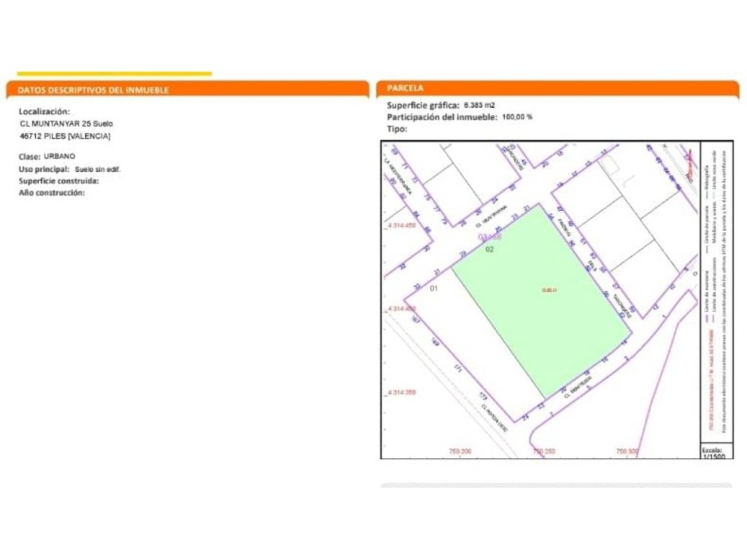This screenshot has height=560, width=747.
Task: Click house number 173 on the map
Action: tap(483, 397)
